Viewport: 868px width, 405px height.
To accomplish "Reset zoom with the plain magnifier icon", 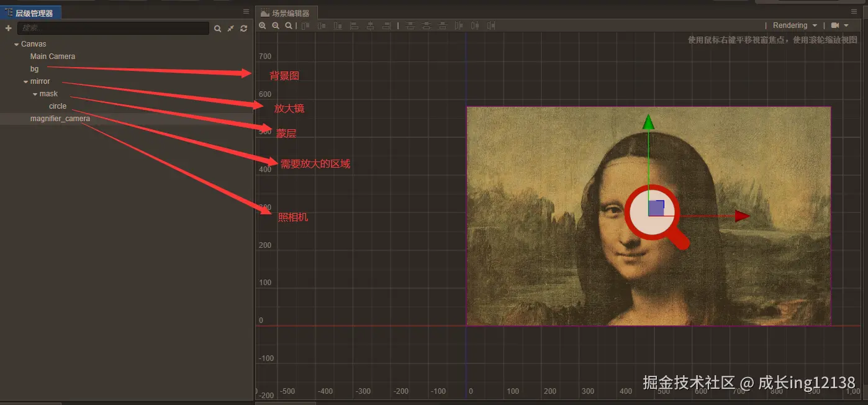I will click(x=289, y=25).
